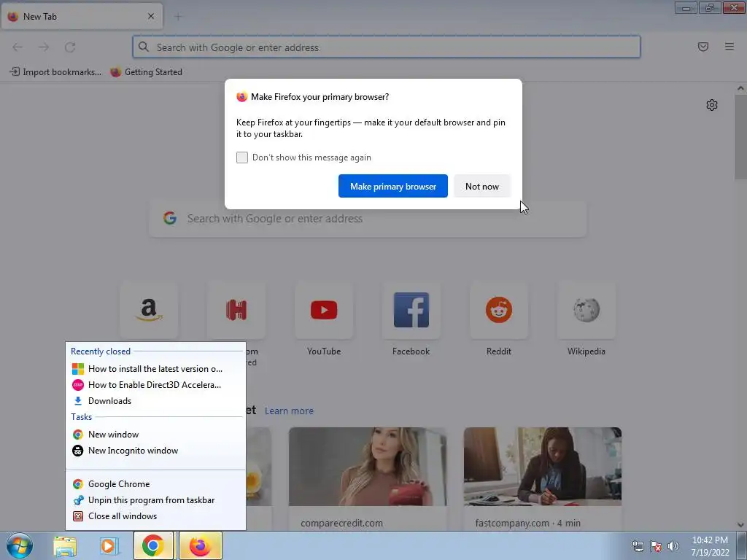Open recently closed 'How to Enable Direct3D Accelera...'
The image size is (747, 560).
coord(156,385)
